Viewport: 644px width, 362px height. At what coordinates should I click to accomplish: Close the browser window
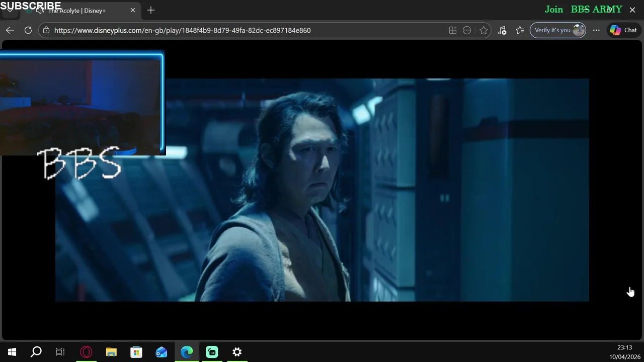point(632,10)
